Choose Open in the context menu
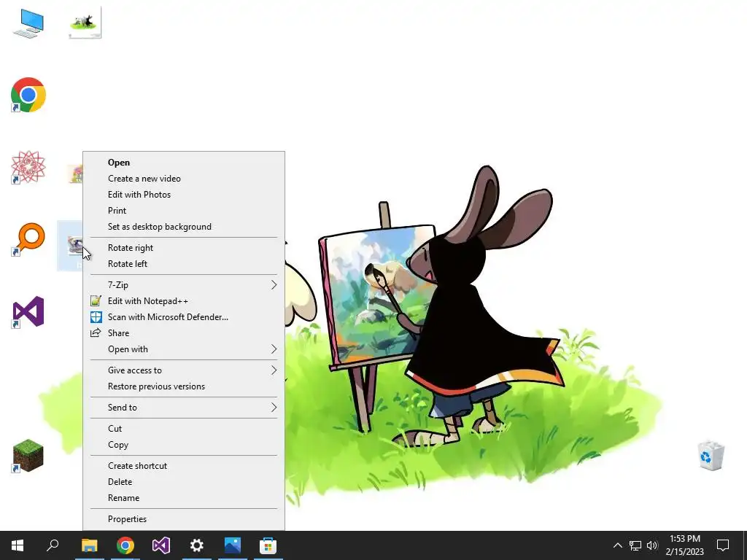The image size is (747, 560). click(x=183, y=163)
